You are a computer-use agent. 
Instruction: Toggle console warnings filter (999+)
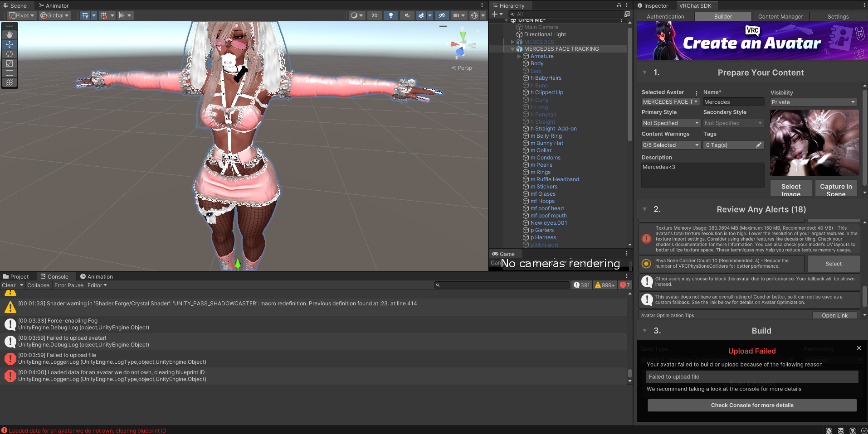605,285
